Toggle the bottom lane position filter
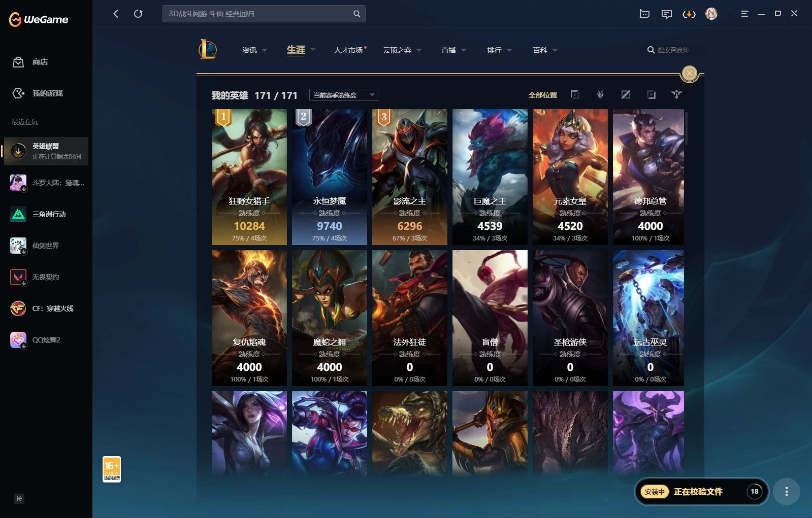Screen dimensions: 812x518 click(x=651, y=95)
